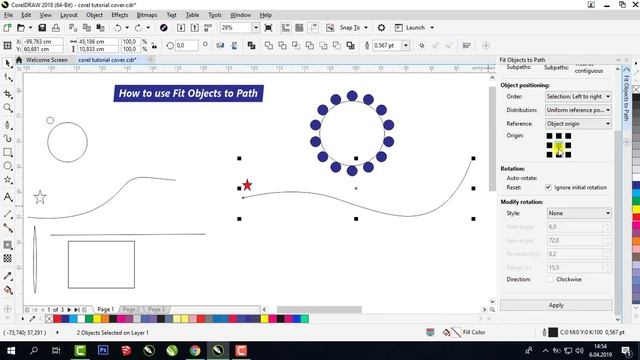Click the Print icon
This screenshot has width=640, height=360.
56,28
